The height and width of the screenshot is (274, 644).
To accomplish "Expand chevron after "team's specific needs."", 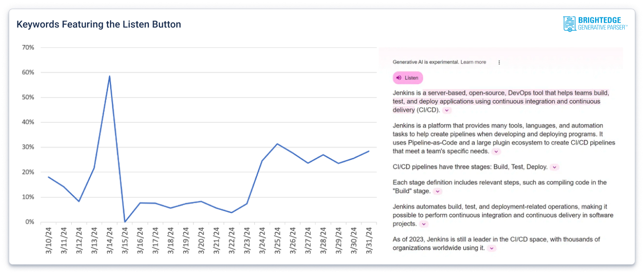I will (496, 152).
